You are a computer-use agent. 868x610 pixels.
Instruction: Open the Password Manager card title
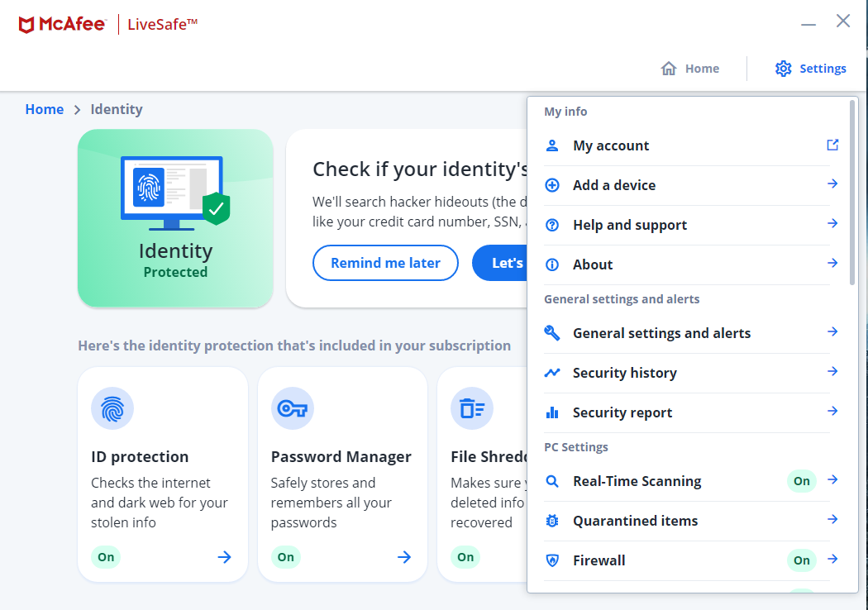point(341,456)
